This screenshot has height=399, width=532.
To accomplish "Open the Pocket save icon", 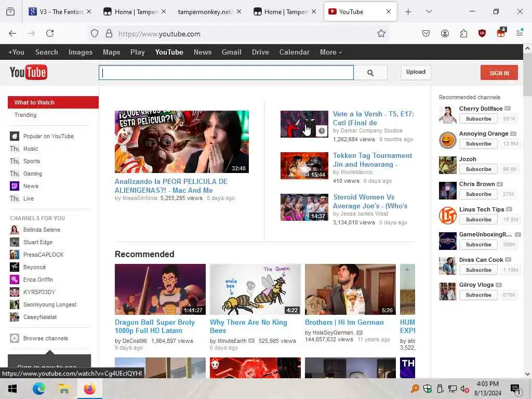I will click(x=426, y=33).
